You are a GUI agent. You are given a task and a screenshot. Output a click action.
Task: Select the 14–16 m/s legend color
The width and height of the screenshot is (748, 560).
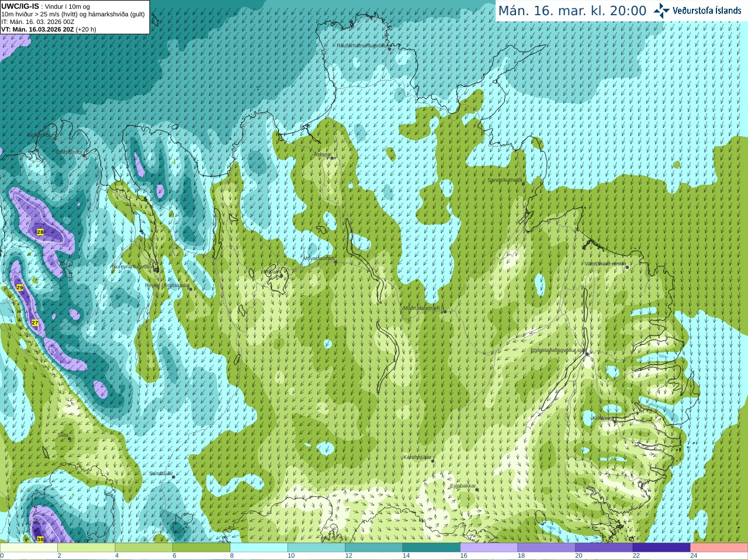coord(432,548)
